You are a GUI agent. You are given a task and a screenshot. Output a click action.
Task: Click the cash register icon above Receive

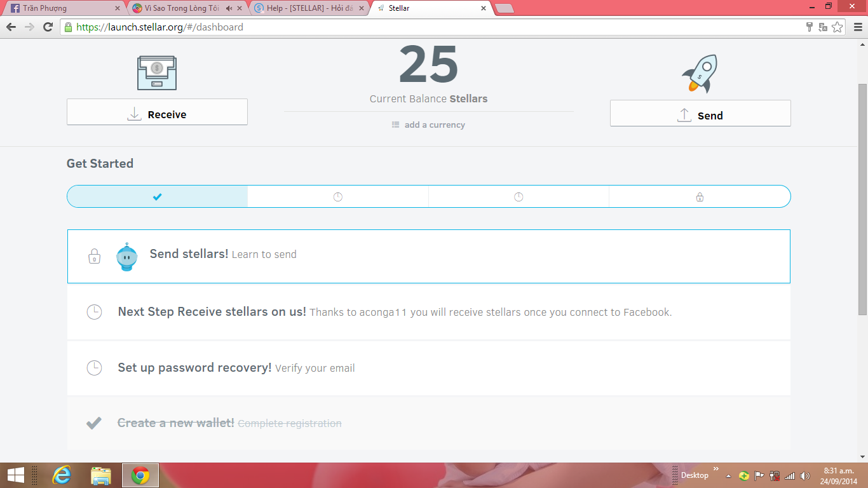(157, 72)
